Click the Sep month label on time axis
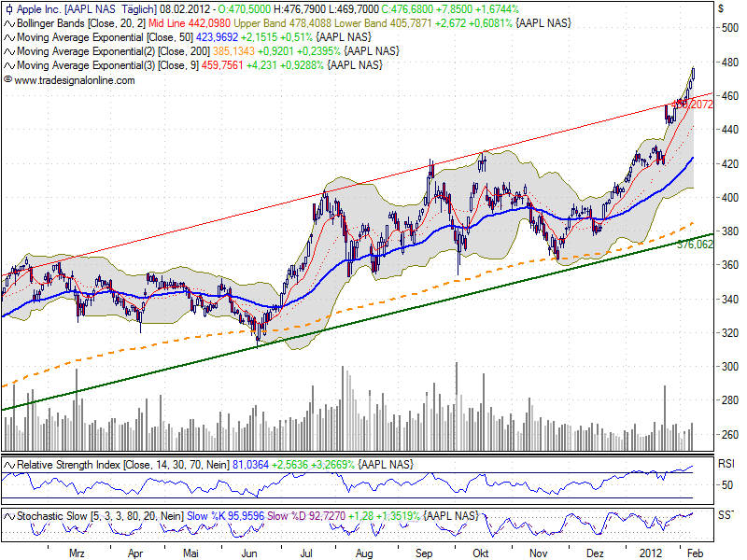Image resolution: width=747 pixels, height=560 pixels. 424,553
